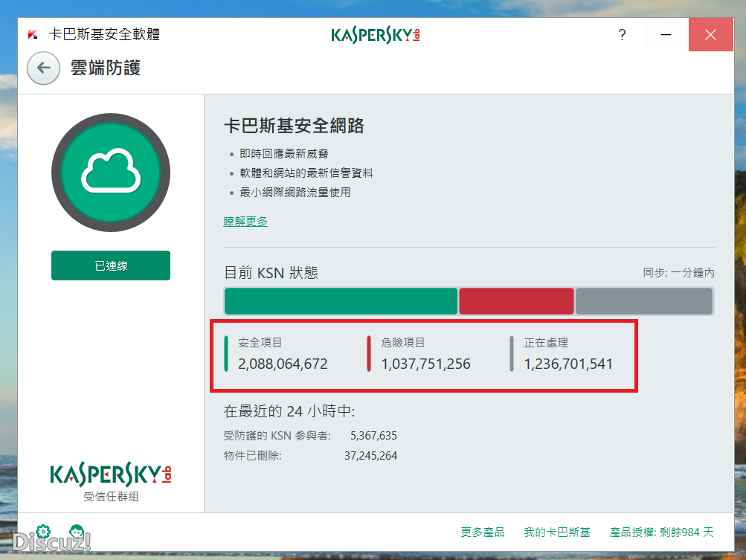The width and height of the screenshot is (746, 560).
Task: Open the 瞭解更多 link
Action: 245,221
